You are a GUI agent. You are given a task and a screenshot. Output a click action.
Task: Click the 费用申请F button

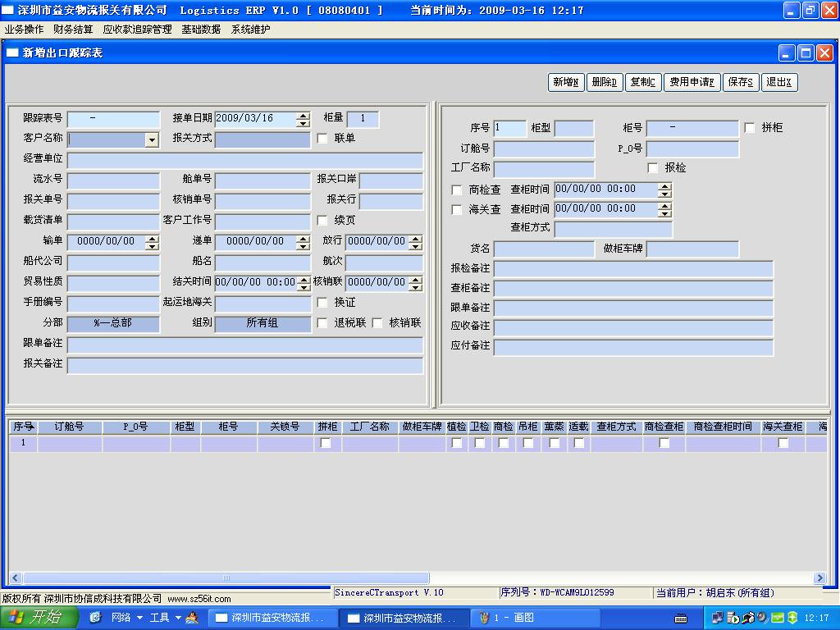691,82
